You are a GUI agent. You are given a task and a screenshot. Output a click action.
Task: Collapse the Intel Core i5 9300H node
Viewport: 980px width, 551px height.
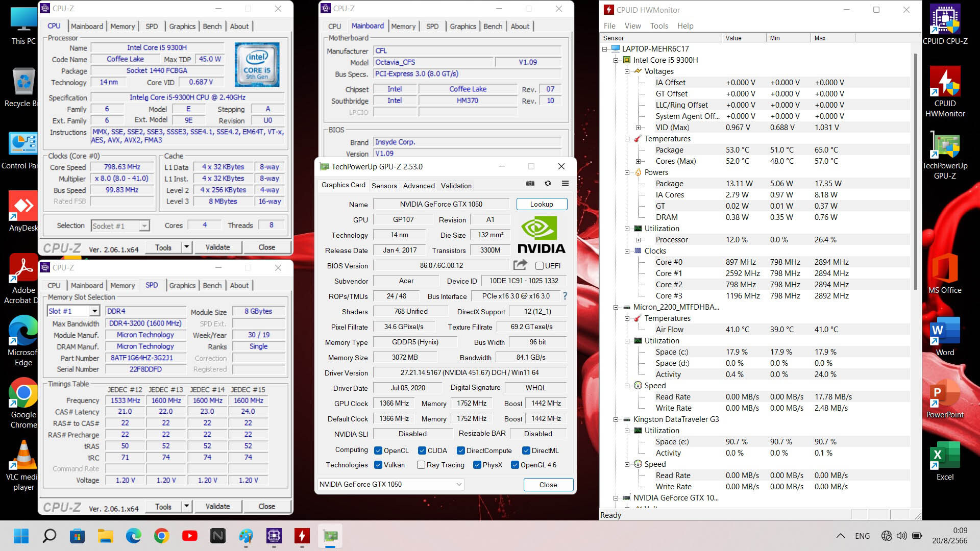click(616, 60)
